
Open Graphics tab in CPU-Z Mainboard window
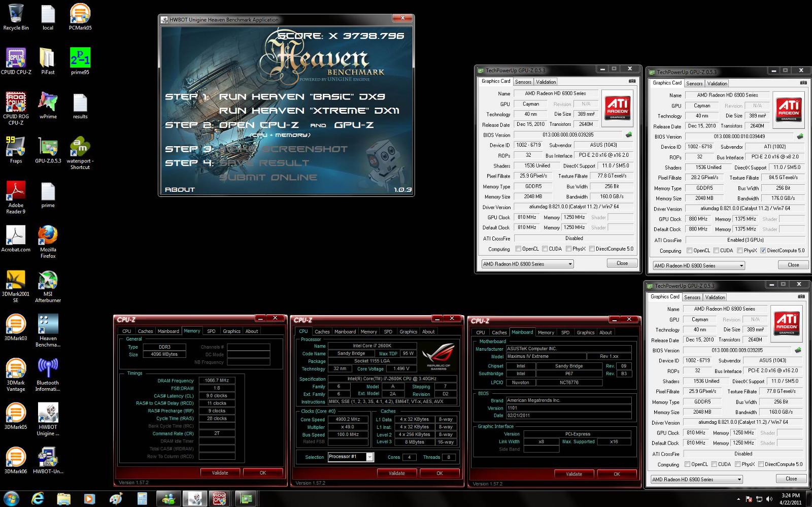pyautogui.click(x=585, y=332)
